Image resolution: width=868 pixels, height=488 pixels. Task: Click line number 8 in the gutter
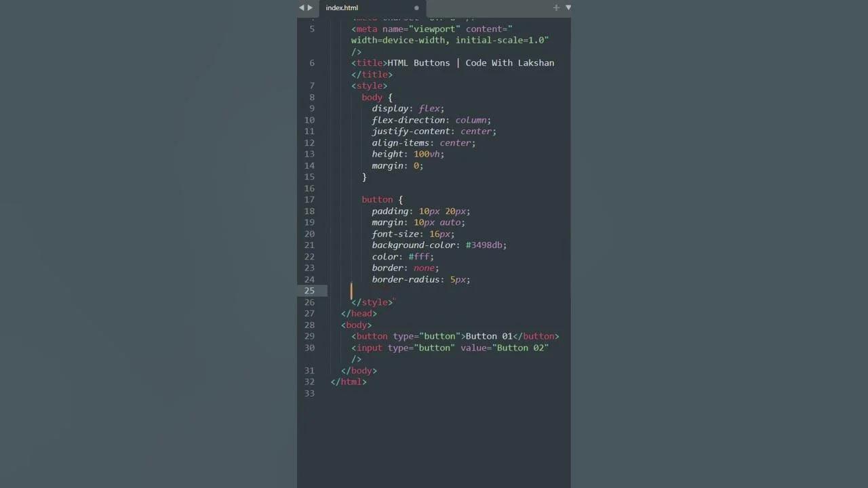tap(312, 98)
